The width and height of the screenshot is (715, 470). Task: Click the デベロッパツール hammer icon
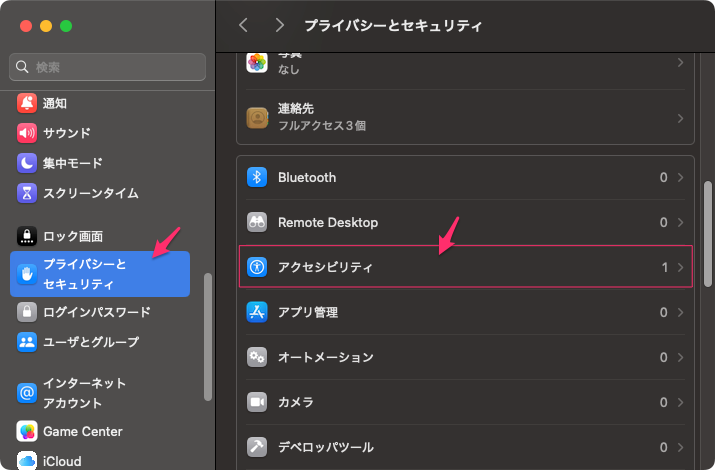[257, 447]
